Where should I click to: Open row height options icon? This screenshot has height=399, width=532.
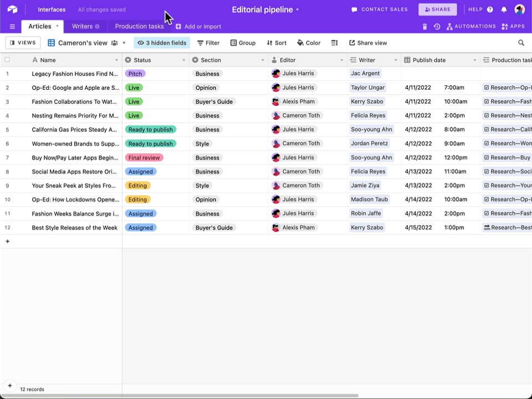click(x=334, y=43)
